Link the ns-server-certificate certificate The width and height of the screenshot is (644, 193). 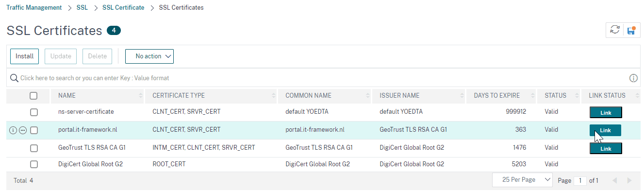606,113
